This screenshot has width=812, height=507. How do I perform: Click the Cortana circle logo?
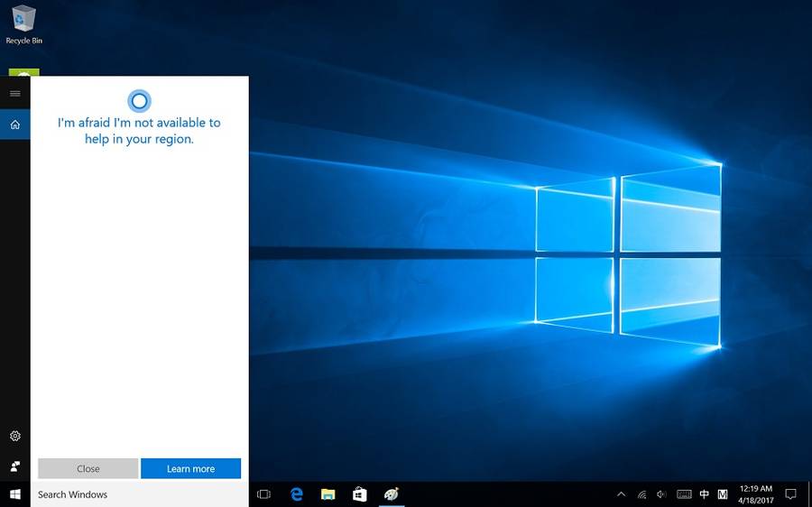[139, 100]
